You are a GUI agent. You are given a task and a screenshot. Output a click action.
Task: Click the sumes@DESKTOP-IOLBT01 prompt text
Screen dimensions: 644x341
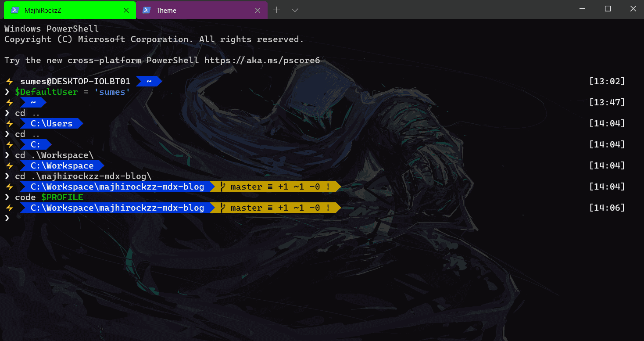pyautogui.click(x=75, y=82)
